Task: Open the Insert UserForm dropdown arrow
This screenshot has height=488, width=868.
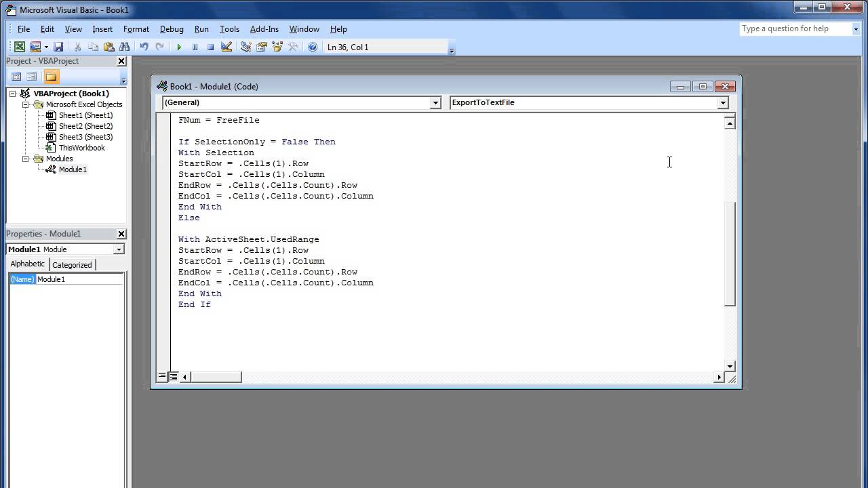Action: click(x=46, y=47)
